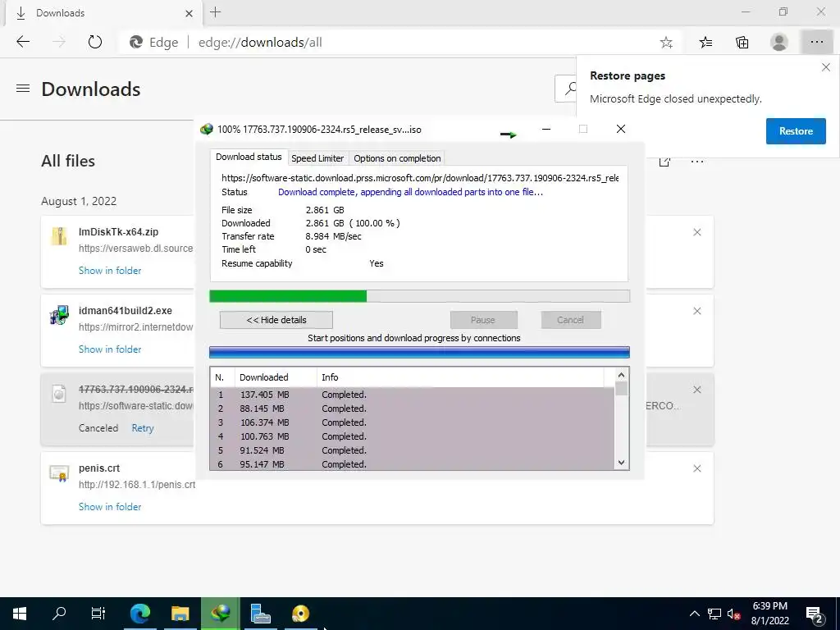Open the Windows Start menu

20,614
